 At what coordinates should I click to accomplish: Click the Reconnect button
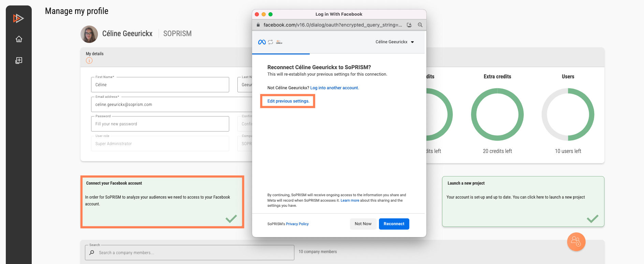coord(394,224)
